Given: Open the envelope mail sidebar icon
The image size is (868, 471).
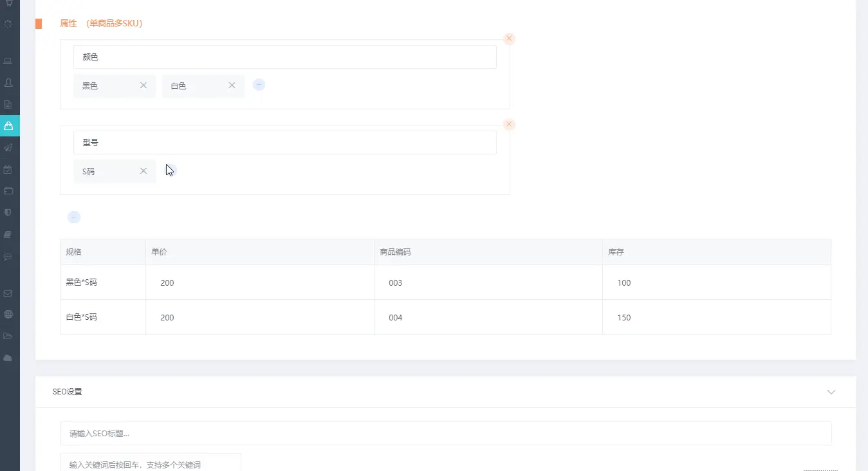Looking at the screenshot, I should [x=8, y=293].
